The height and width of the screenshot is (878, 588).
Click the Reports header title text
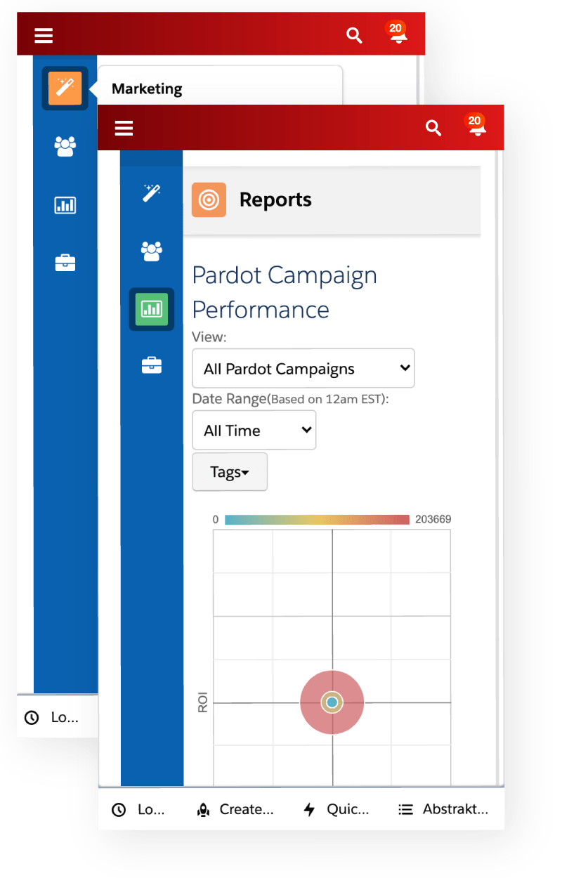click(275, 200)
